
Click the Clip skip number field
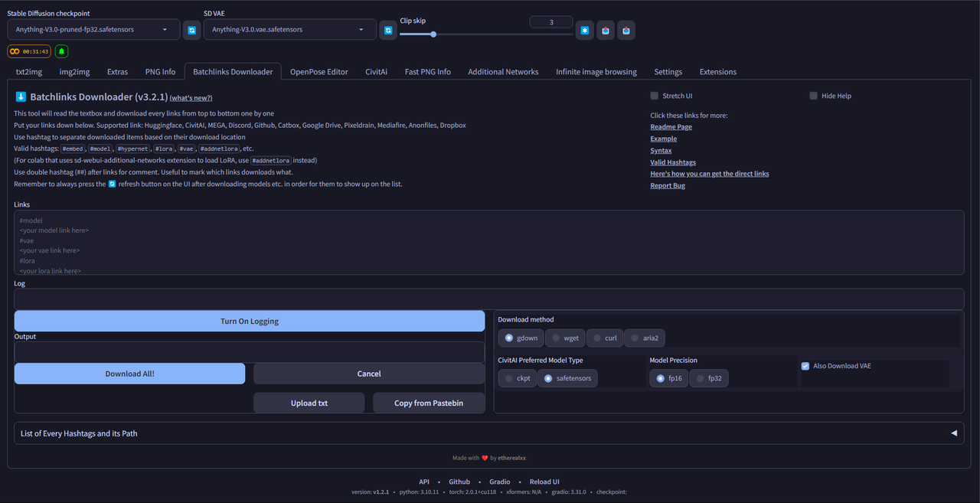pyautogui.click(x=551, y=22)
